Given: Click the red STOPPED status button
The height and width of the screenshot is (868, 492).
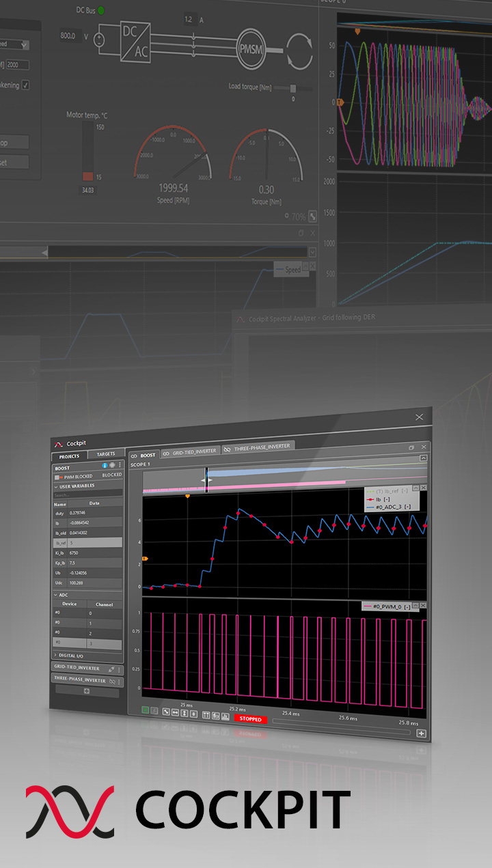Looking at the screenshot, I should click(x=251, y=719).
